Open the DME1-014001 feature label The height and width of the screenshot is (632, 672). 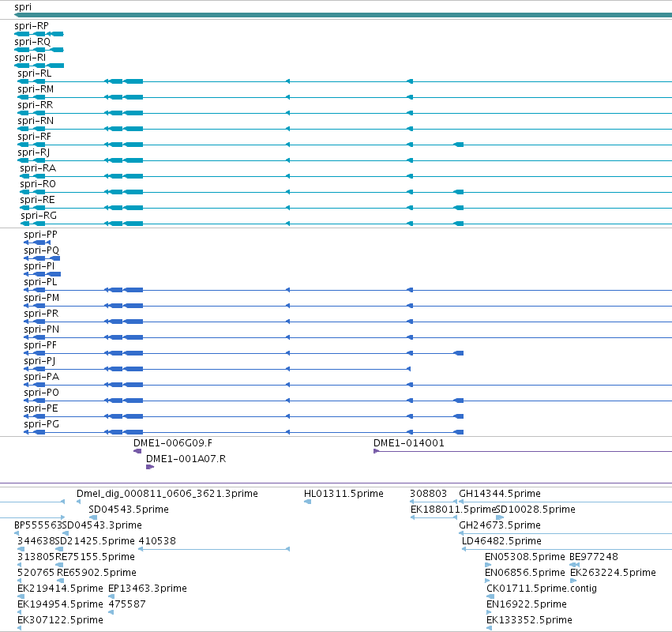point(409,443)
